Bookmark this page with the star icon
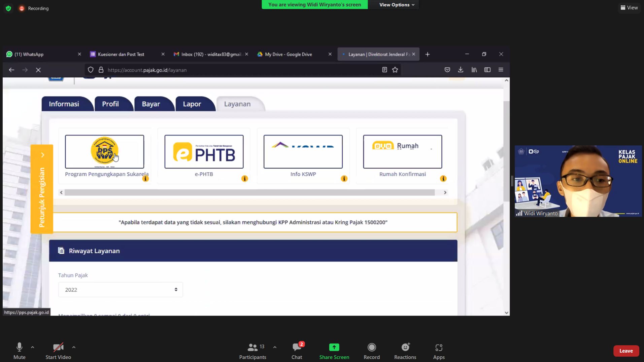 (x=395, y=70)
